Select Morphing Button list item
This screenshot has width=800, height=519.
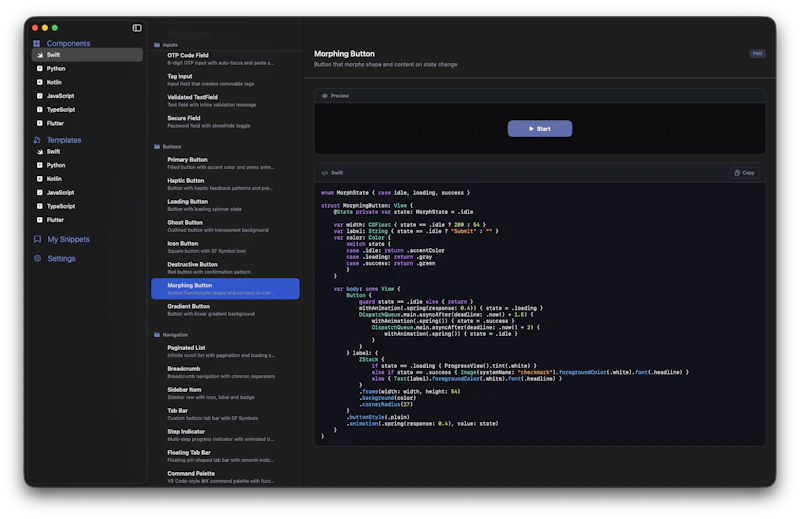point(226,289)
